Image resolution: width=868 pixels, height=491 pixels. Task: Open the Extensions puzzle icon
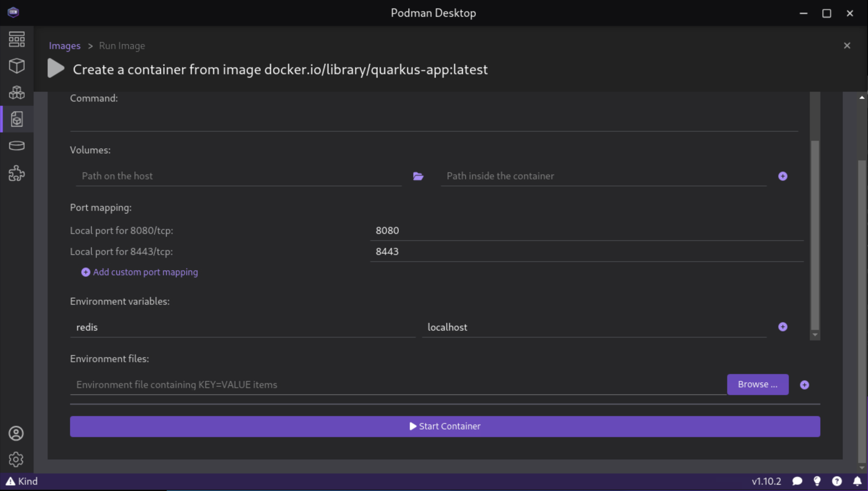[16, 173]
